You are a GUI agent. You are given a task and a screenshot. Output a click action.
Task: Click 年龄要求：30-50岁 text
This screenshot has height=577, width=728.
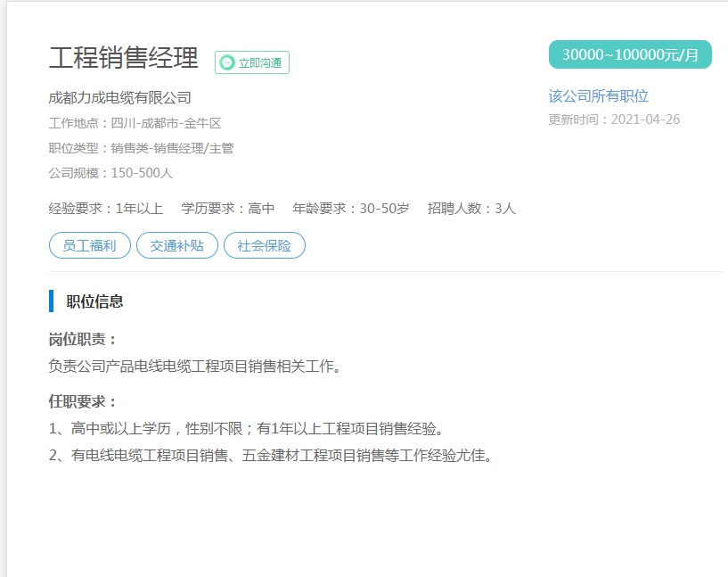pos(351,208)
